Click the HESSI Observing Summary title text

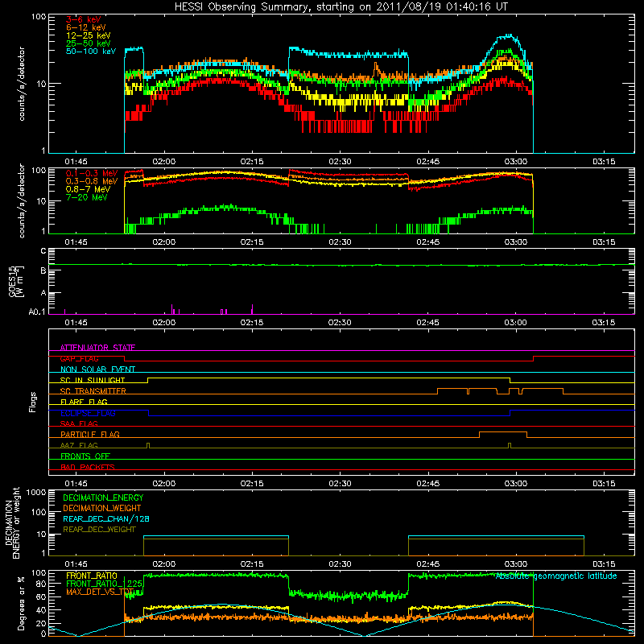tap(341, 7)
